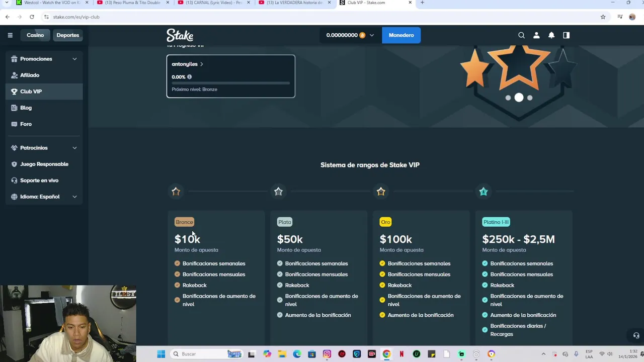
Task: Open the user profile icon
Action: [x=536, y=35]
